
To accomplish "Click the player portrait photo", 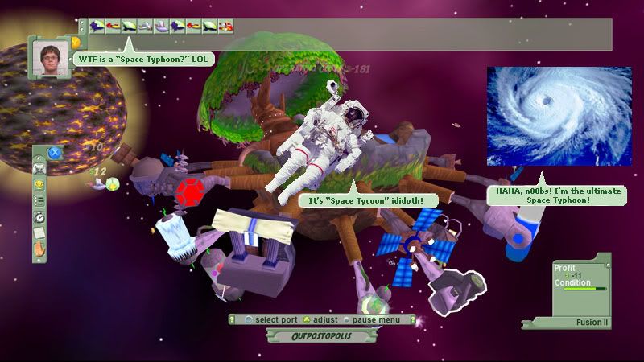I will click(51, 57).
